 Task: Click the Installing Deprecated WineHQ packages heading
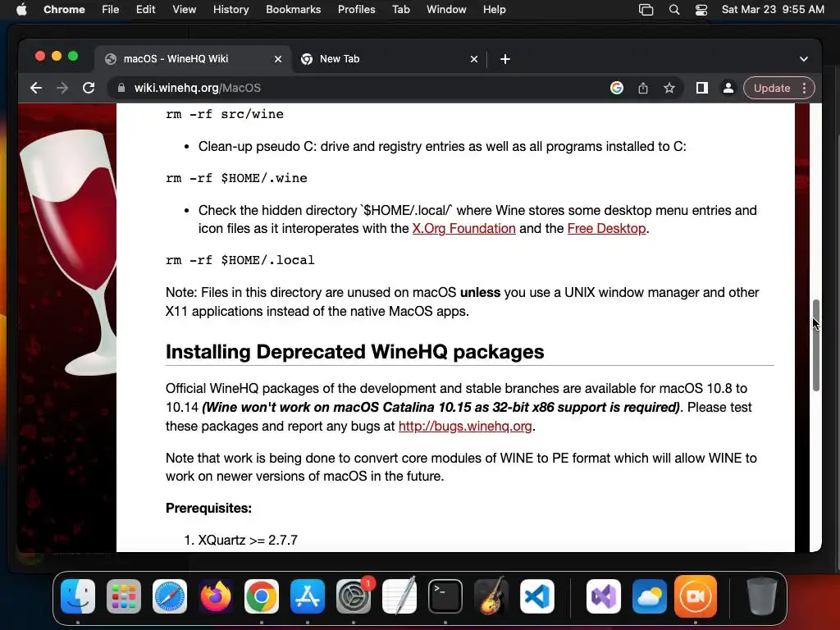click(x=354, y=352)
